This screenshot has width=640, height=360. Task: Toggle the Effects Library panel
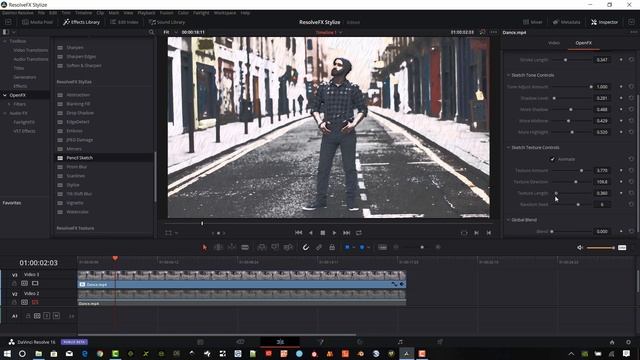(x=81, y=22)
